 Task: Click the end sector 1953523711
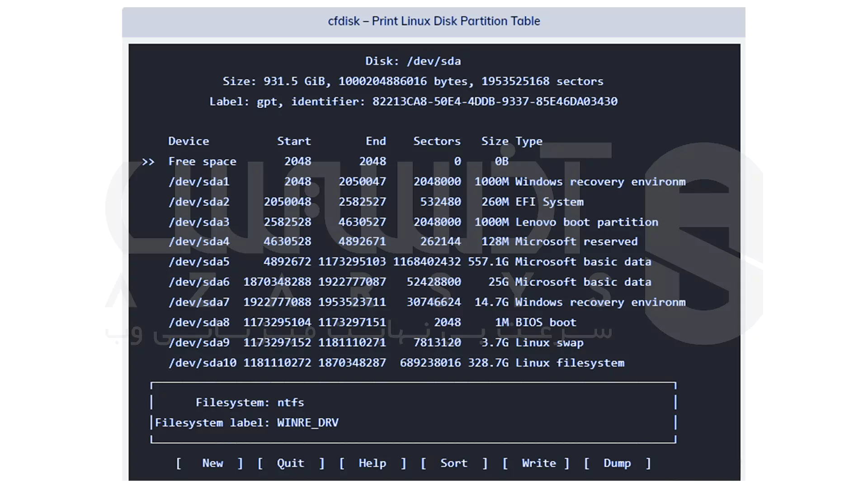(x=352, y=302)
